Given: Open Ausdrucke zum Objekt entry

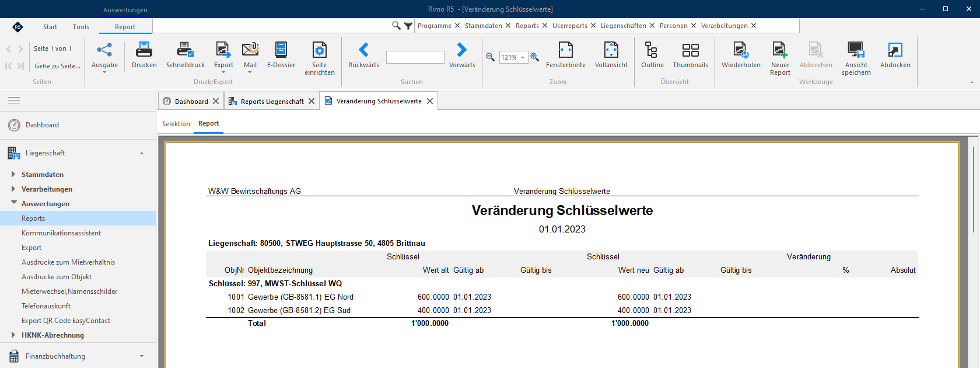Looking at the screenshot, I should (x=57, y=277).
